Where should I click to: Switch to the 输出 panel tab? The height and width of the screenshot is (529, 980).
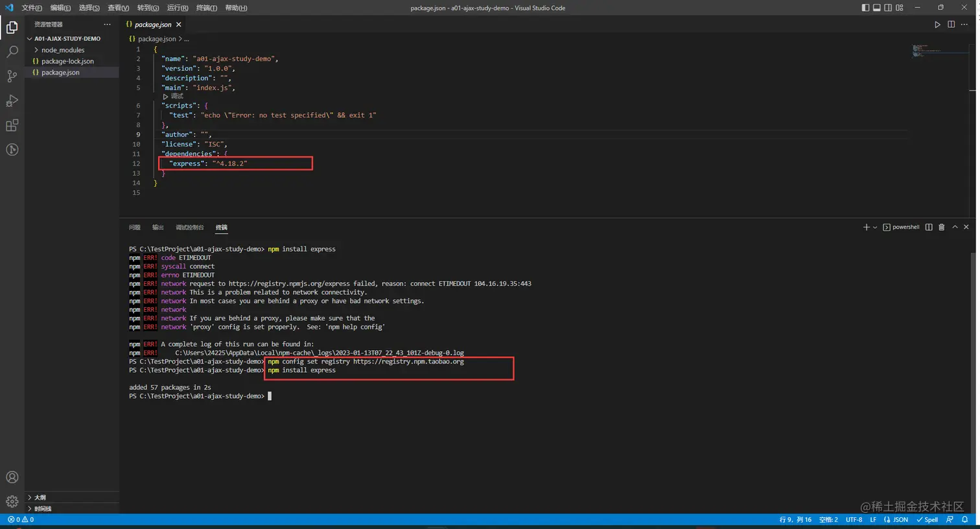coord(158,228)
